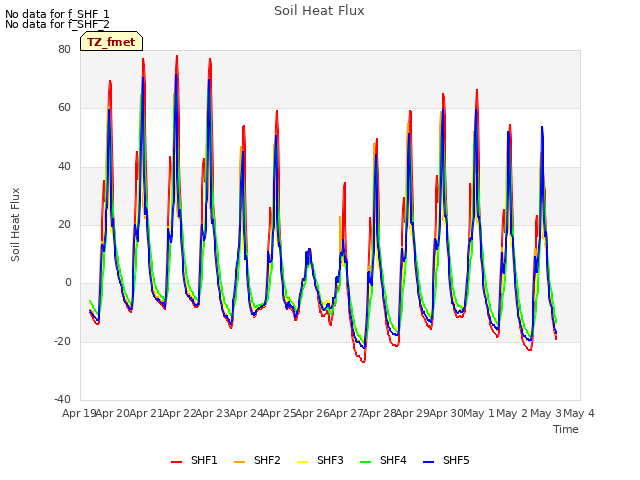The width and height of the screenshot is (640, 480).
Task: Click the May 1 x-axis date label
Action: tap(479, 413)
